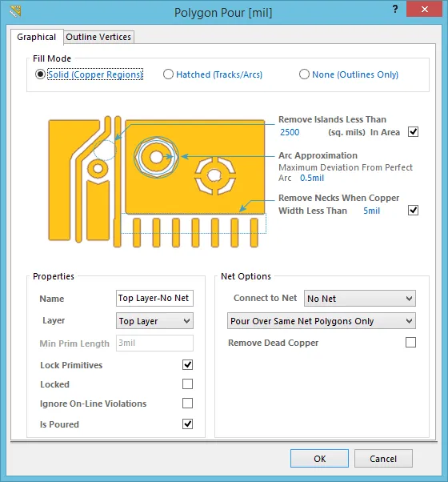This screenshot has width=448, height=482.
Task: Click the OK button
Action: point(319,459)
